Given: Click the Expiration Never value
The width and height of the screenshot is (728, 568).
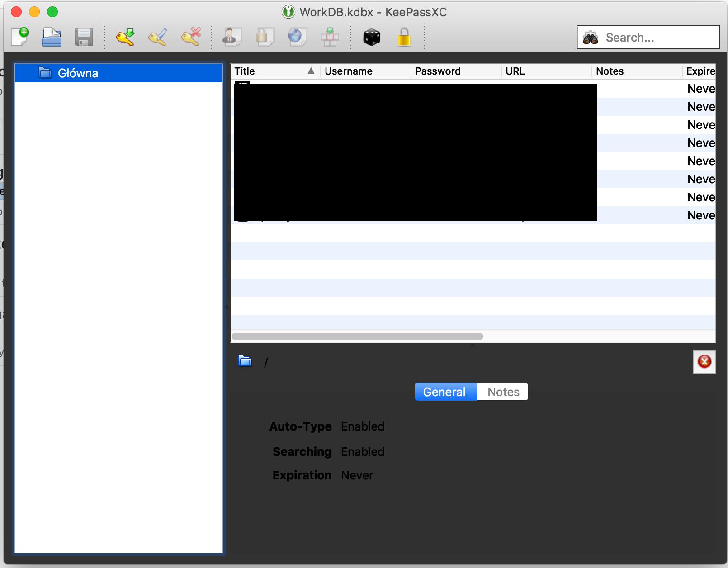Looking at the screenshot, I should 357,475.
